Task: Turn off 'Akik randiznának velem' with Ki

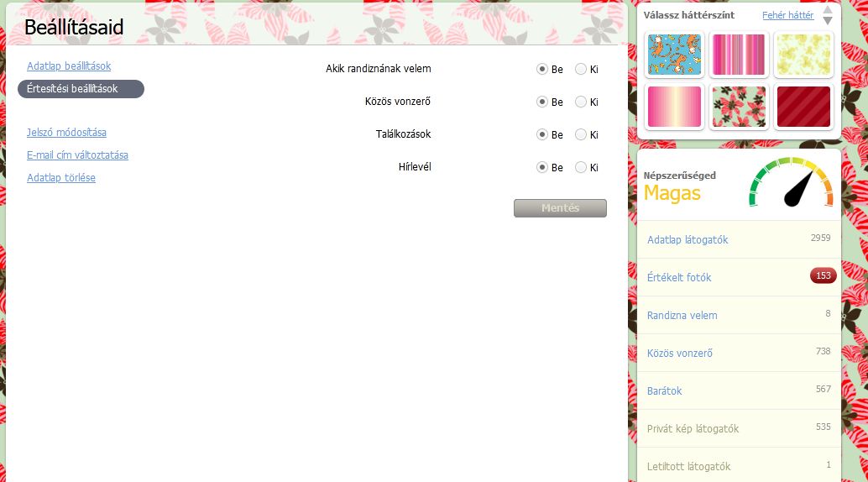Action: (581, 69)
